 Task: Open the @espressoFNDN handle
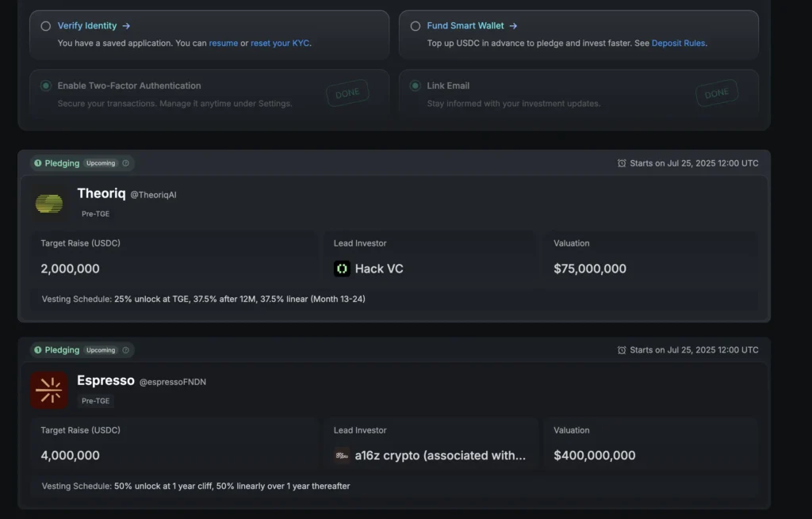tap(173, 382)
